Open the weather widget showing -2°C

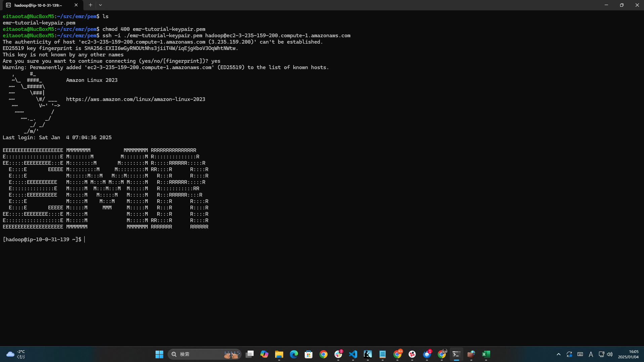click(x=16, y=354)
